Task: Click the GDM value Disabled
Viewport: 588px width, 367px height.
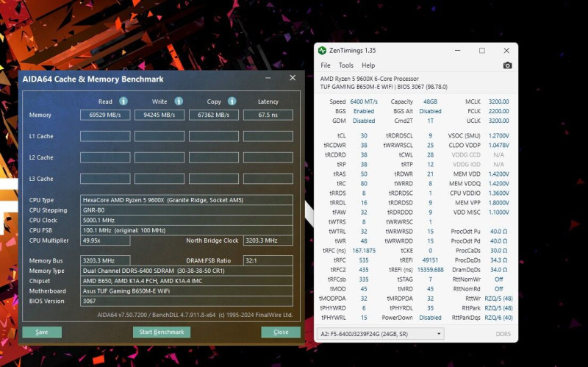Action: (364, 121)
